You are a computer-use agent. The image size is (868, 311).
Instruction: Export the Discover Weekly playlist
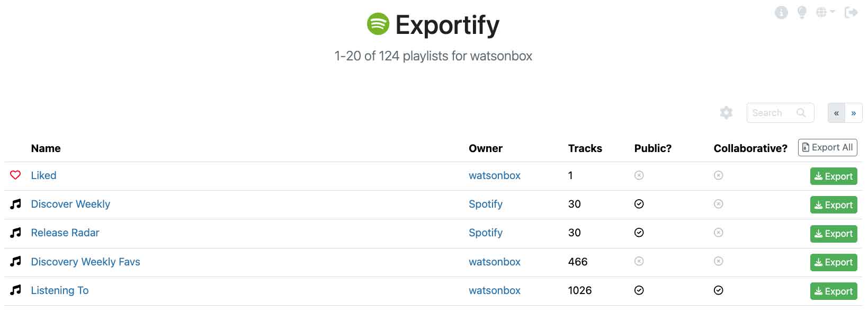click(833, 205)
